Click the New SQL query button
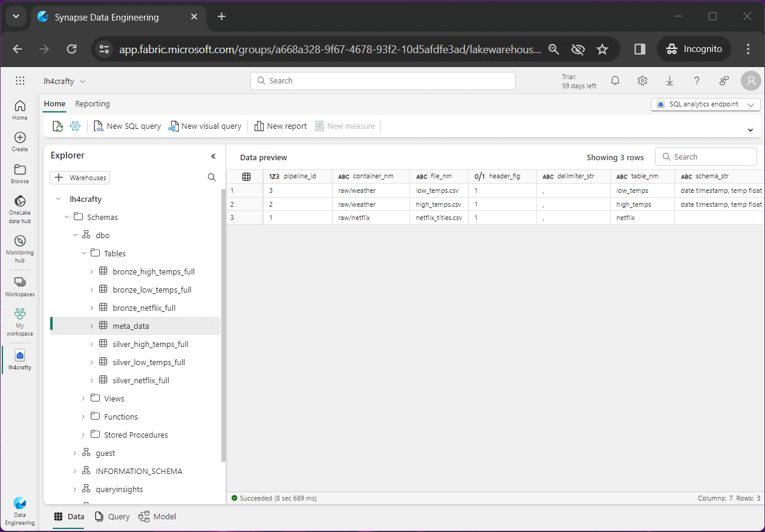Screen dimensions: 765x532 click(x=128, y=126)
